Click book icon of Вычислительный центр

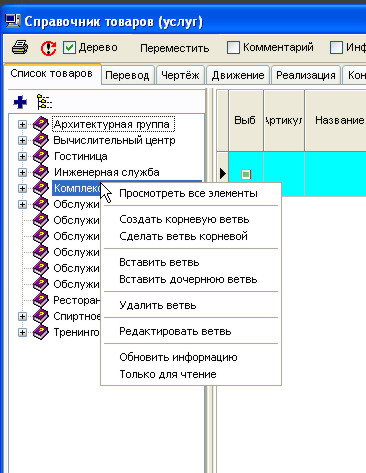pos(41,140)
